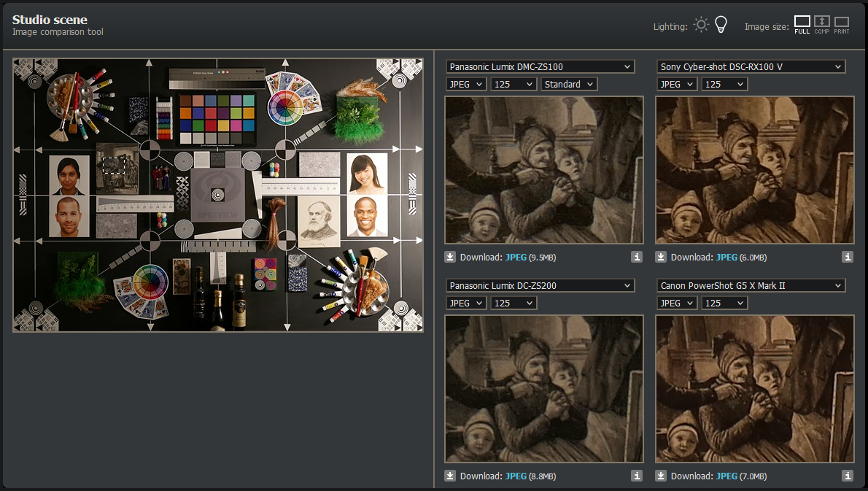Download the 9.5MB JPEG from DMC-ZS100

point(516,258)
